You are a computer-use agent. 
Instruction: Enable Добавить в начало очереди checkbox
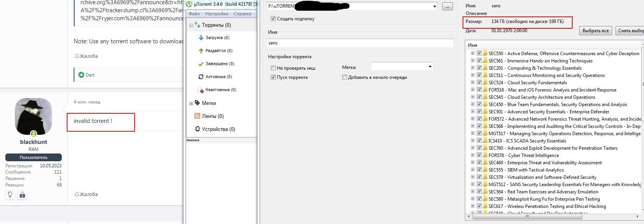tap(344, 77)
